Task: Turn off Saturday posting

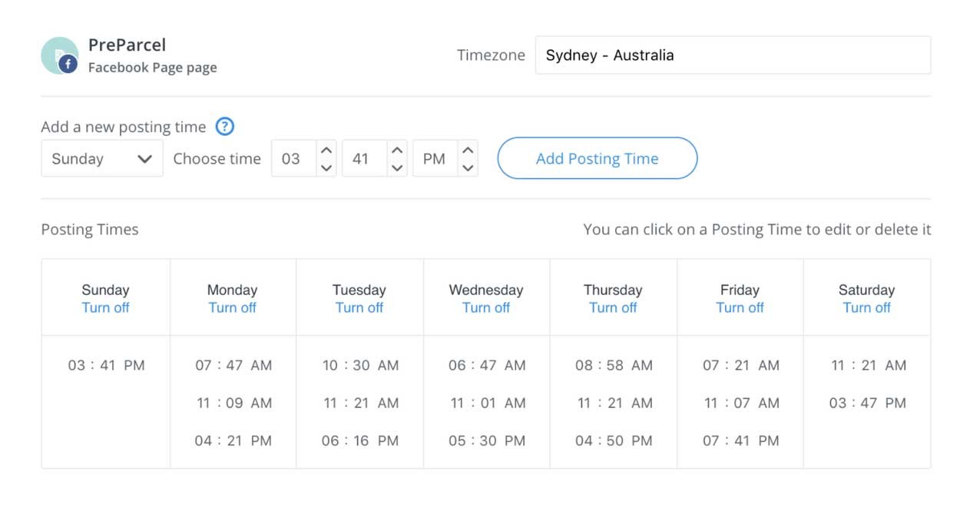Action: click(867, 307)
